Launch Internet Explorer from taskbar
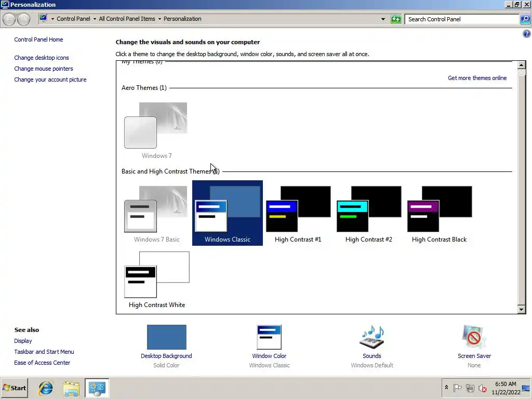Screen dimensions: 532x399 click(46, 388)
